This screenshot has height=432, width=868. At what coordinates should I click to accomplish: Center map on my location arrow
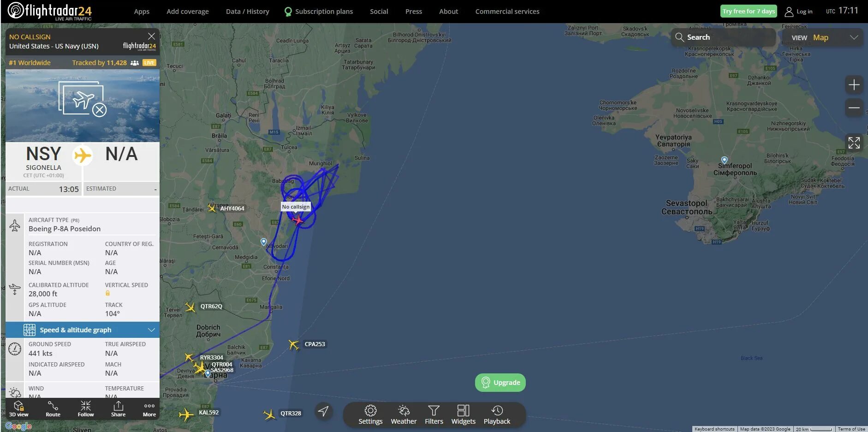click(324, 411)
